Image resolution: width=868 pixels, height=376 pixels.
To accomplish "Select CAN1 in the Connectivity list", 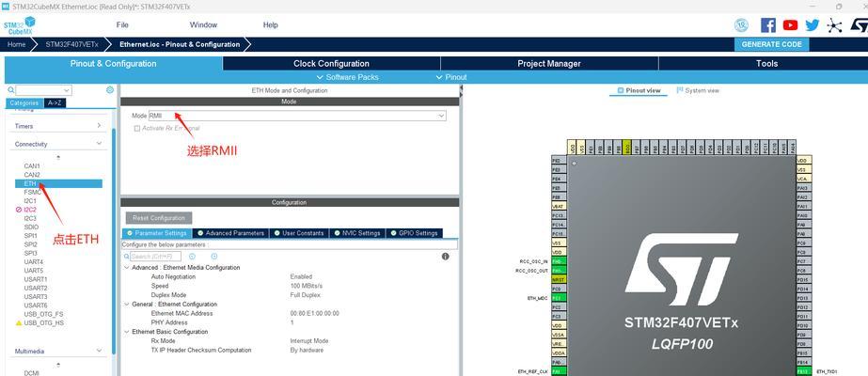I will tap(32, 165).
